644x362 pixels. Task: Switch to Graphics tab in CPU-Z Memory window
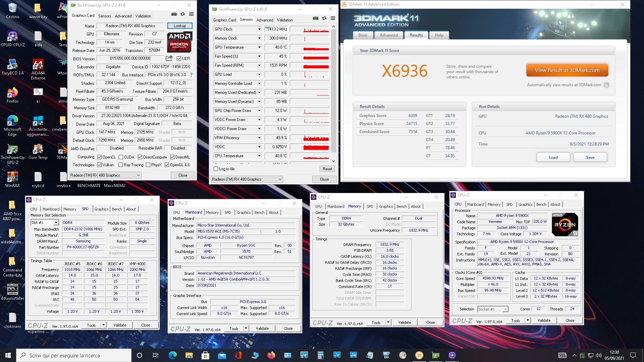click(386, 206)
